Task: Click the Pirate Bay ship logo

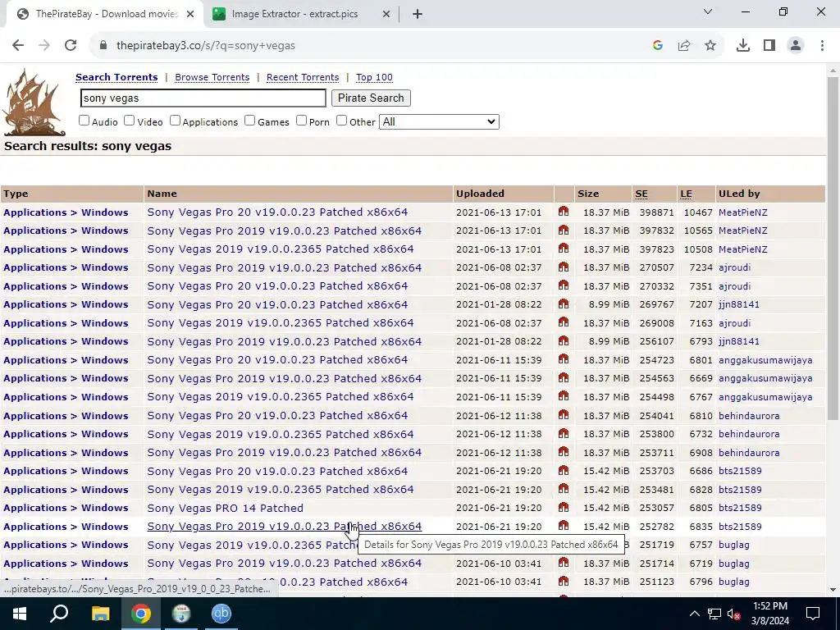Action: pyautogui.click(x=33, y=103)
